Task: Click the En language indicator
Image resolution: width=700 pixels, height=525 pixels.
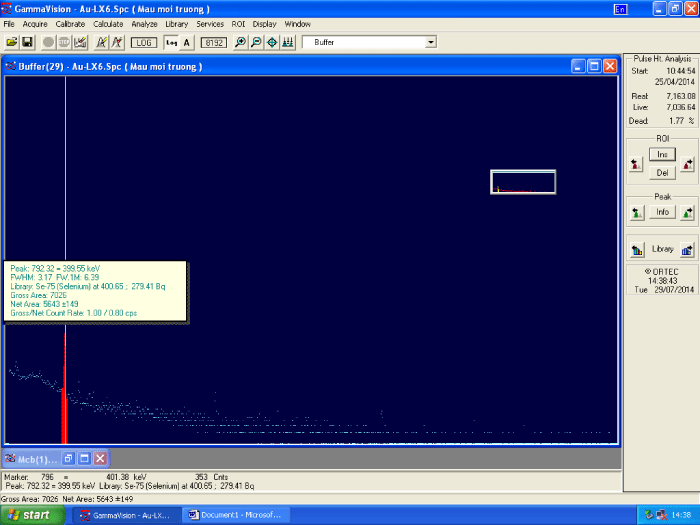Action: 621,9
